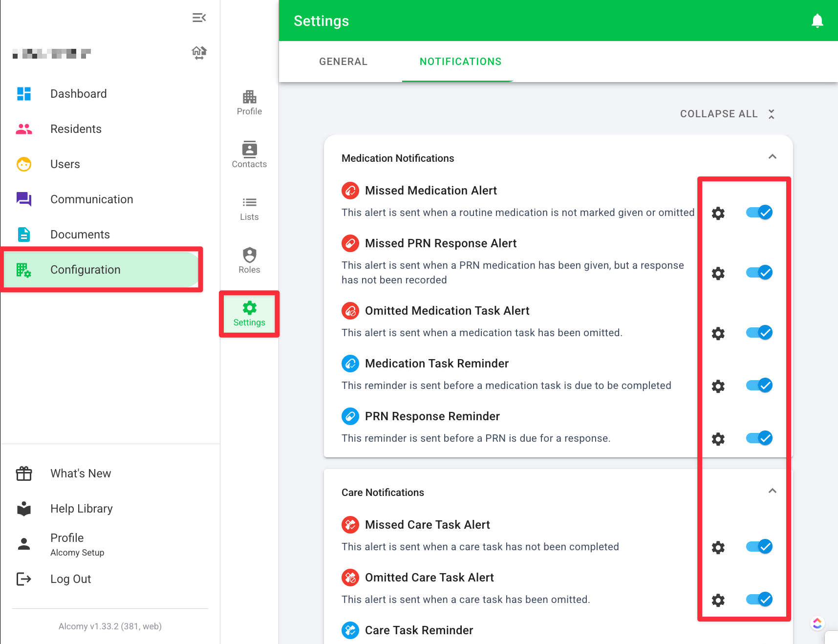Open gear settings for Omitted Care Task Alert
The width and height of the screenshot is (838, 644).
coord(718,601)
